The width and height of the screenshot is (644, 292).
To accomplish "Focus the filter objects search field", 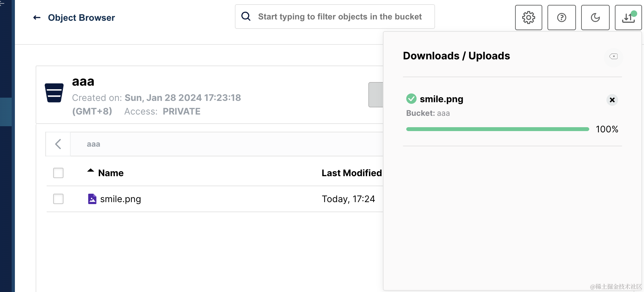I will [x=340, y=17].
